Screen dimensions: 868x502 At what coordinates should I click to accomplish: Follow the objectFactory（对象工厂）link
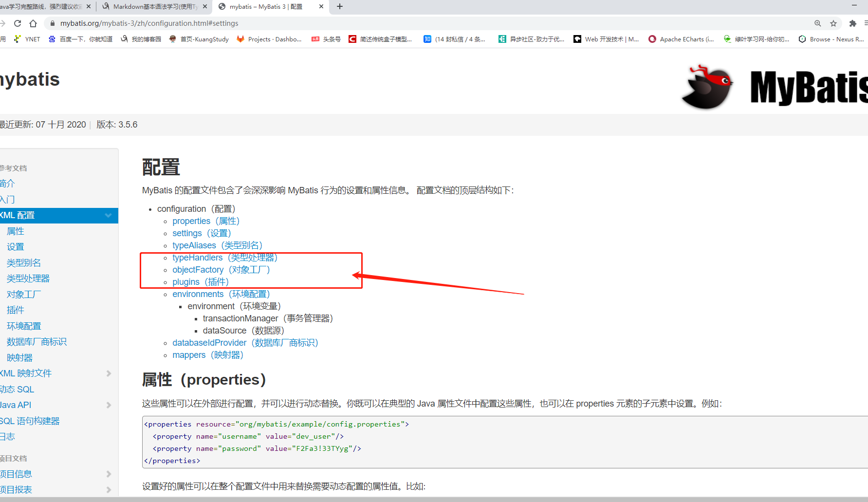[x=221, y=270]
